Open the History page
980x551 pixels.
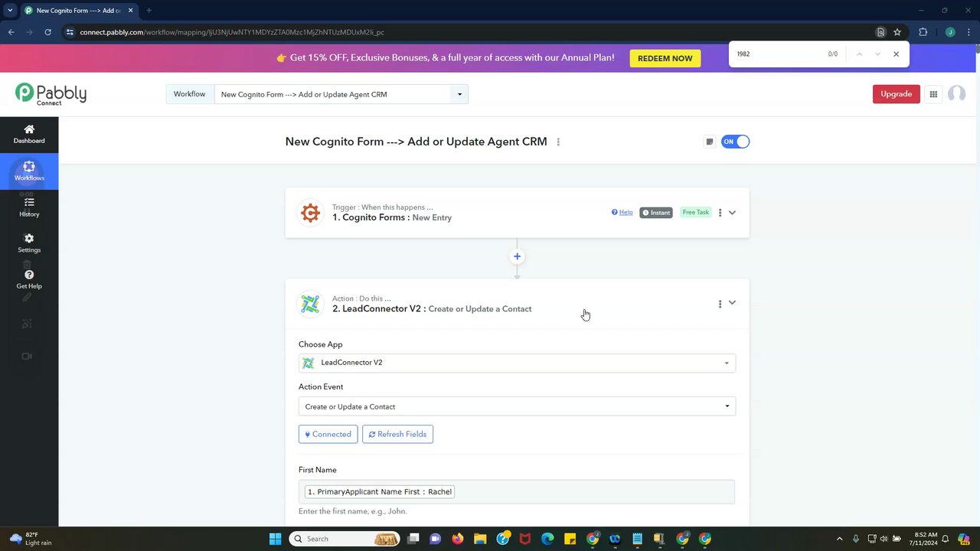pyautogui.click(x=29, y=207)
